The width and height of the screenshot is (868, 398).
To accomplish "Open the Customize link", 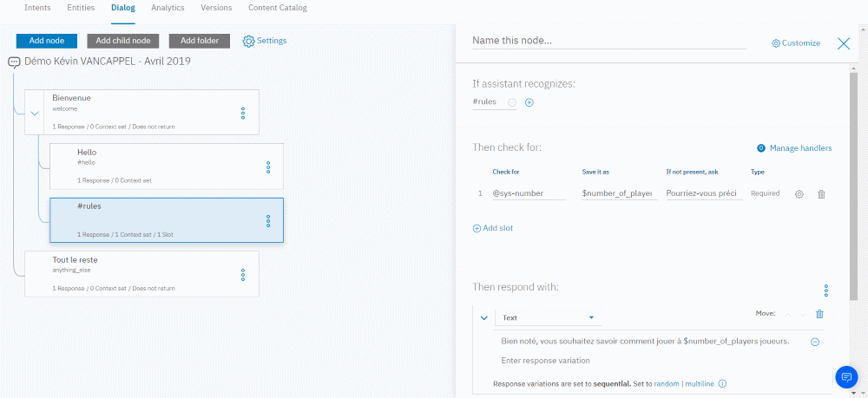I will pos(801,43).
